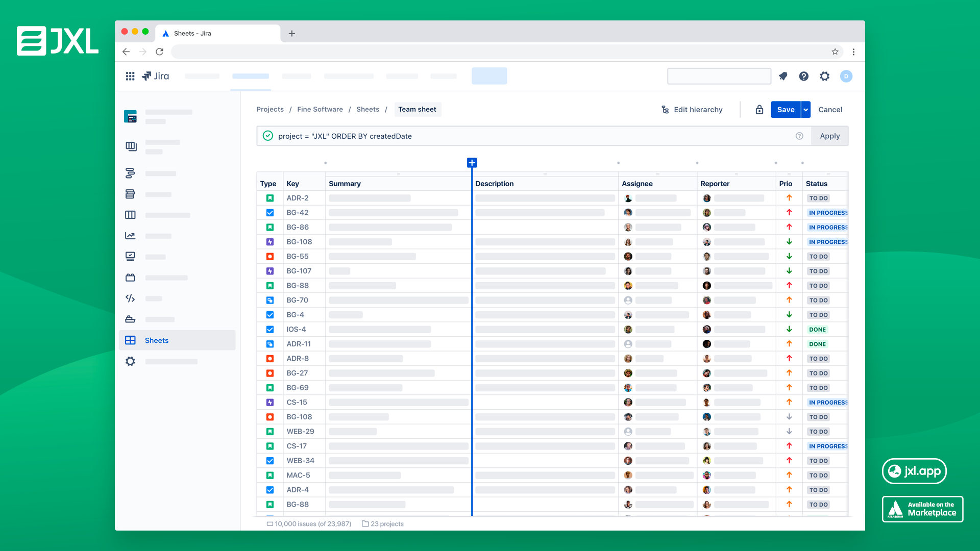The height and width of the screenshot is (551, 980).
Task: Click the task checkbox icon for BG-42
Action: [270, 213]
